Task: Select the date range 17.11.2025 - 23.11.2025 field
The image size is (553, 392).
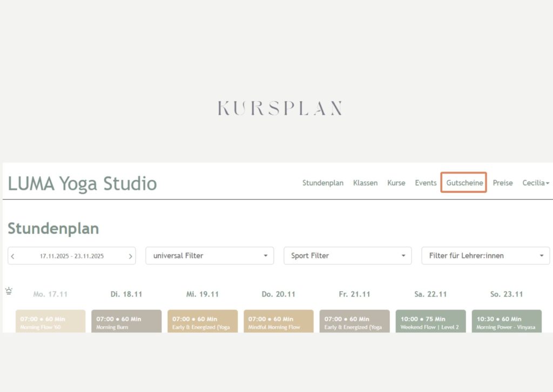Action: point(72,256)
